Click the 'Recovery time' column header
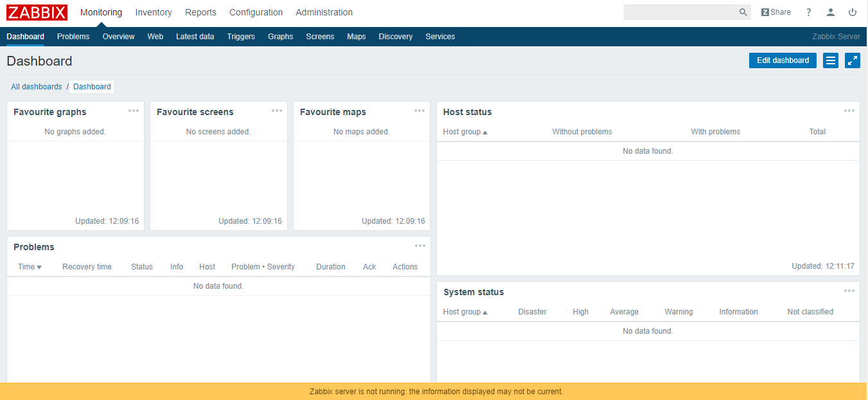 click(x=87, y=267)
